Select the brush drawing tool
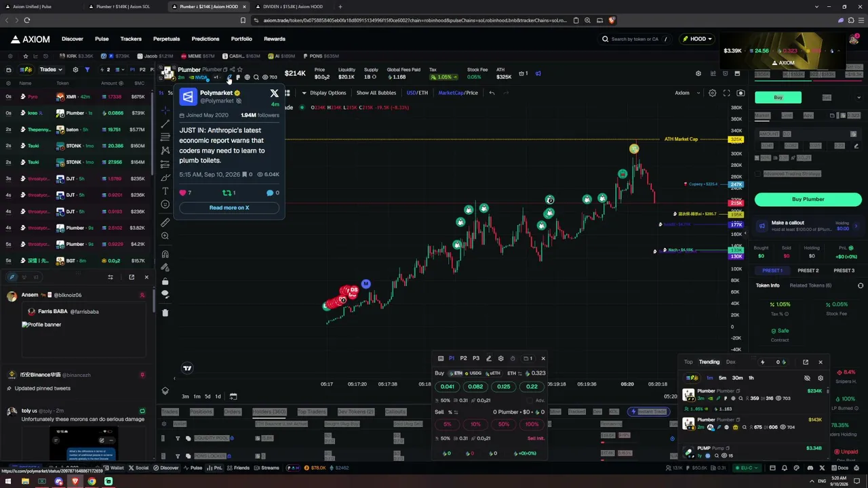Screen dimensions: 868x488 165,178
